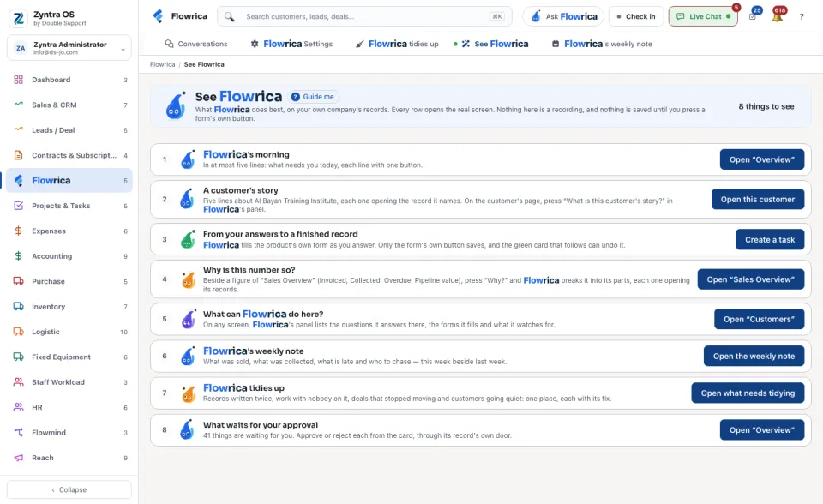Click Open the weekly note button
This screenshot has width=823, height=504.
754,356
